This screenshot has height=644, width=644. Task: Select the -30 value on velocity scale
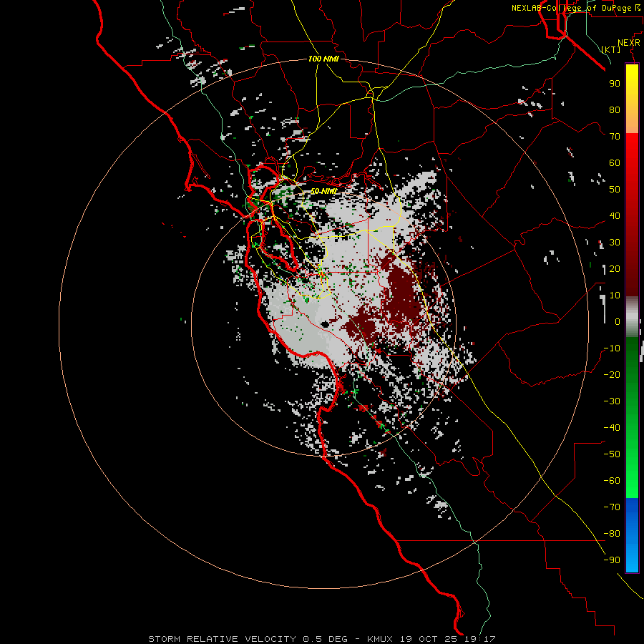click(612, 401)
